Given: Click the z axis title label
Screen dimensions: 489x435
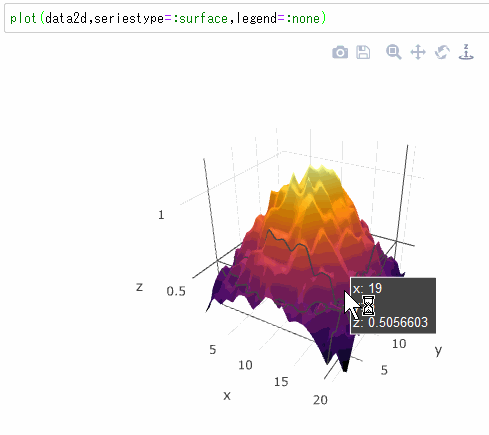Looking at the screenshot, I should click(x=139, y=287).
